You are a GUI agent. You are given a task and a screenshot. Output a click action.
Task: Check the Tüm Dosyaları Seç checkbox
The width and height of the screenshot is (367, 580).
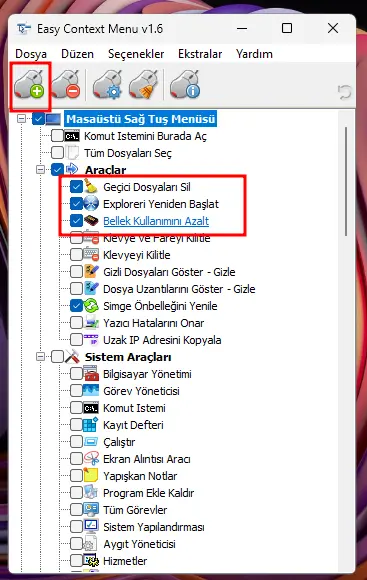click(x=57, y=153)
